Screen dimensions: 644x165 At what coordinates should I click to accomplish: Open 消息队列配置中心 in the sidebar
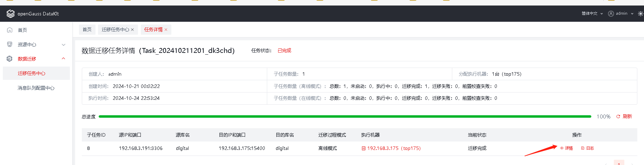(x=36, y=88)
